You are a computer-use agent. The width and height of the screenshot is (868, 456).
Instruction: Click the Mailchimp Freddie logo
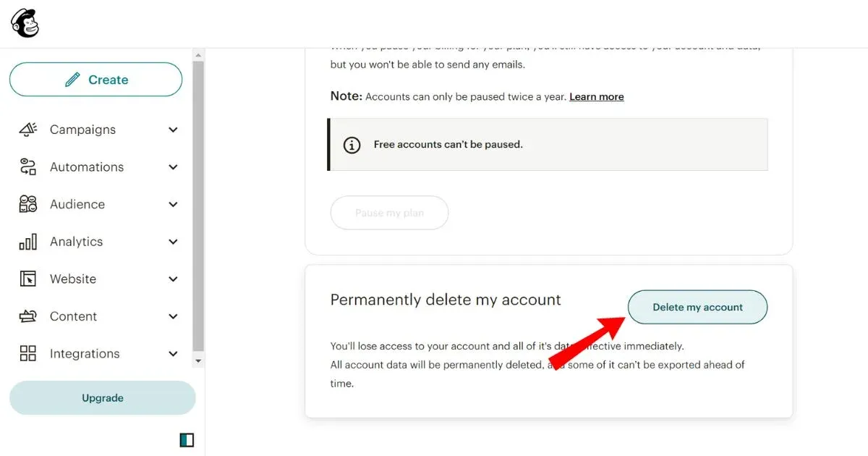tap(24, 22)
